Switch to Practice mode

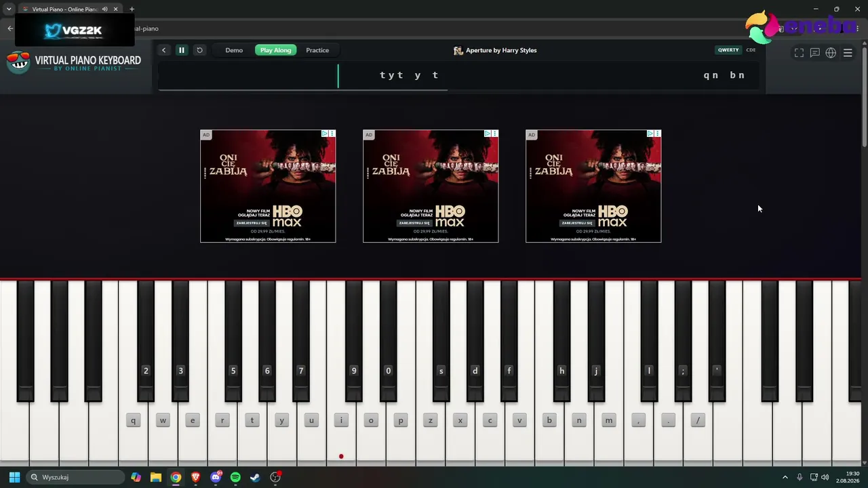coord(317,50)
